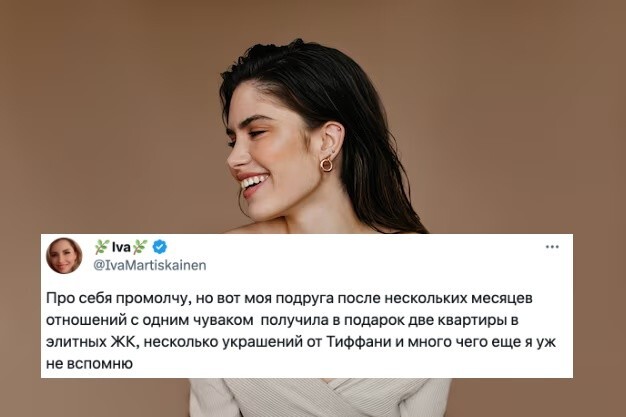Click the tweet line starting "Про себя промолчу"
626x417 pixels.
(289, 298)
